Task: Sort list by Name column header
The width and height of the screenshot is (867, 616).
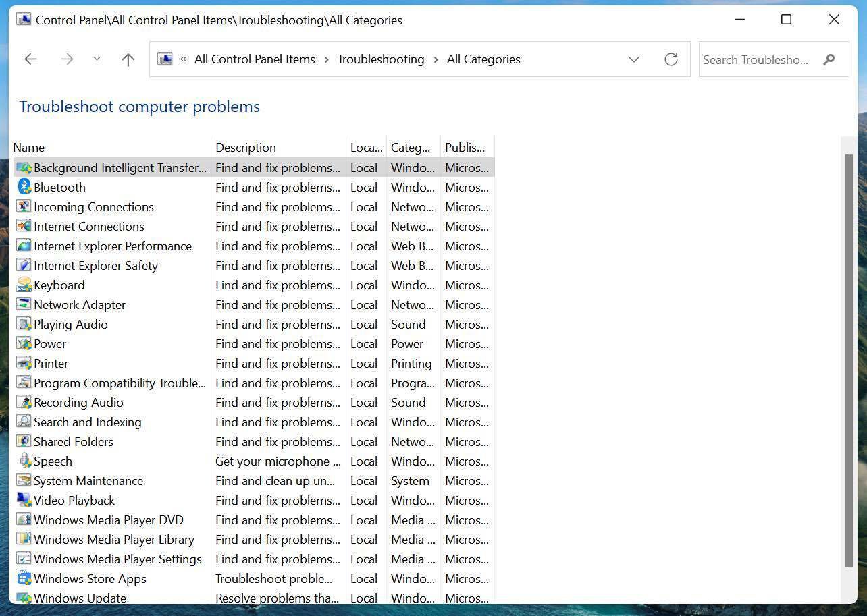Action: [29, 147]
